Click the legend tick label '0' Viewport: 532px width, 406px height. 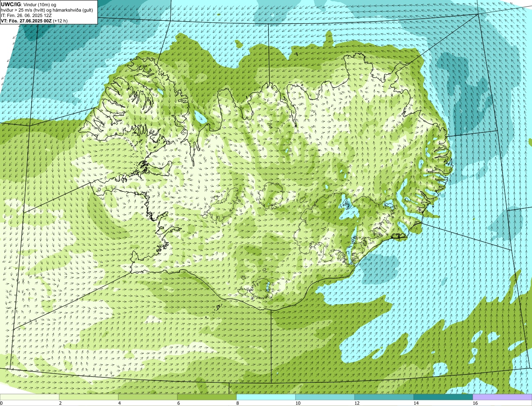pos(1,403)
